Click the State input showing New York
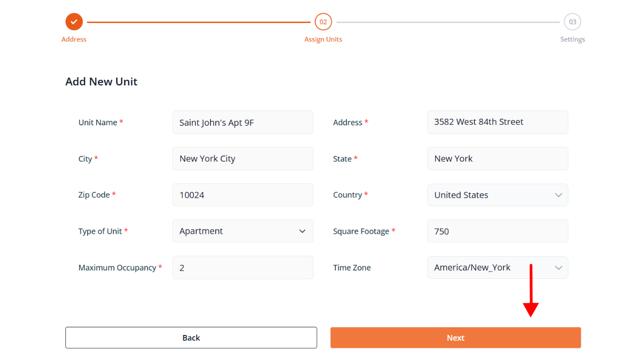 point(497,159)
